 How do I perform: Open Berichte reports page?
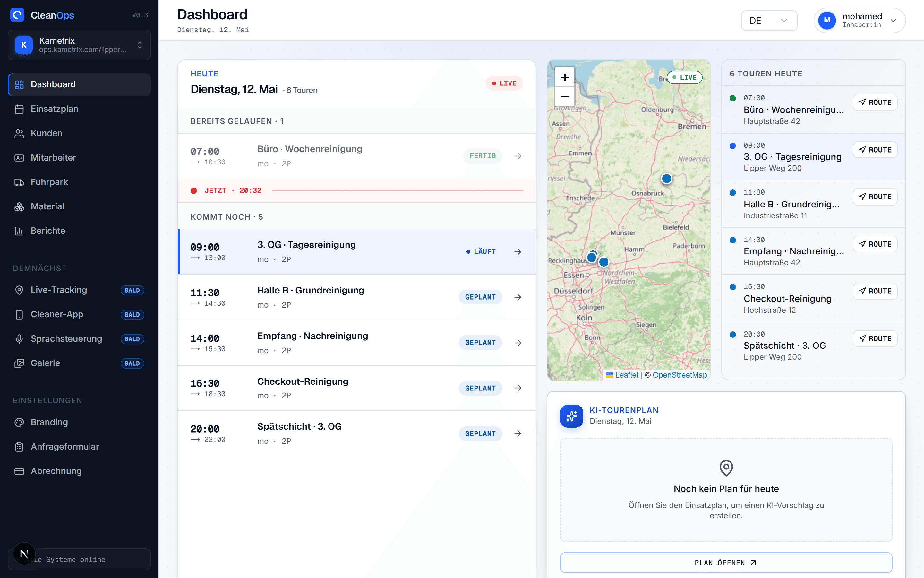pos(79,231)
